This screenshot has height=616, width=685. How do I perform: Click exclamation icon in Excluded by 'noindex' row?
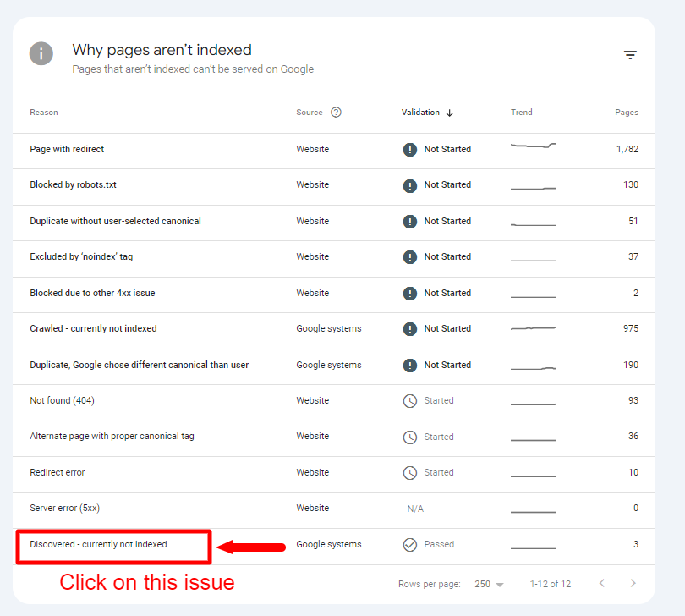410,257
